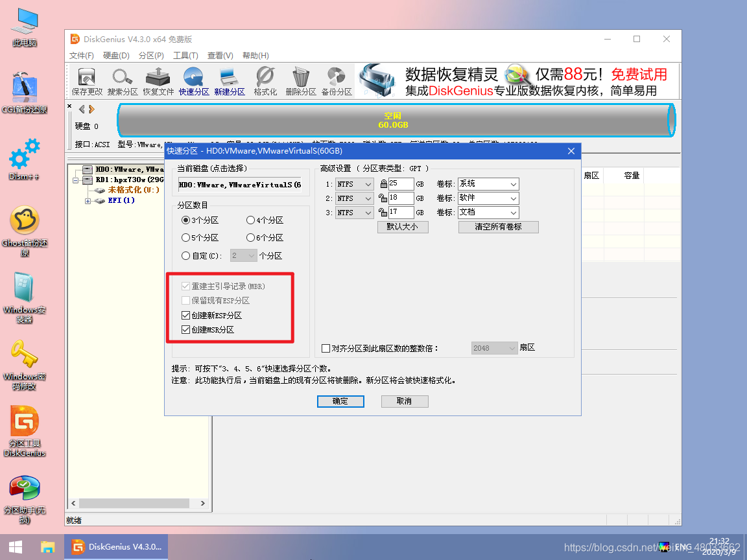
Task: Go to the next disk with right arrow
Action: click(x=91, y=109)
